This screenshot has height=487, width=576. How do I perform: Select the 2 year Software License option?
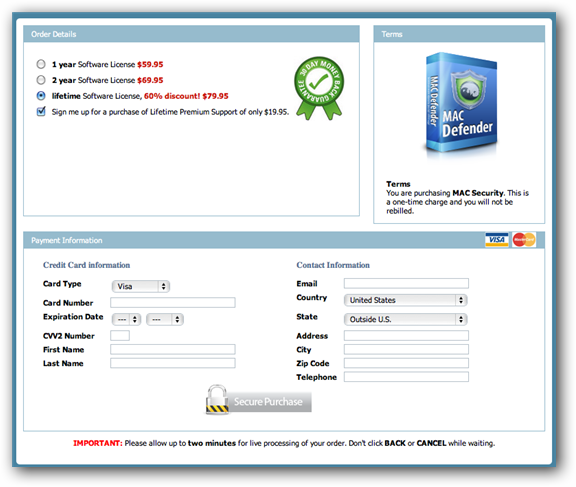pyautogui.click(x=41, y=80)
